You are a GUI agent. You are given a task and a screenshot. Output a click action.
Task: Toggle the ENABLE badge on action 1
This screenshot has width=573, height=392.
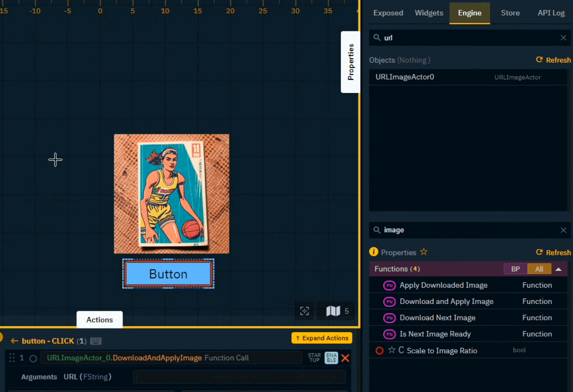click(331, 358)
